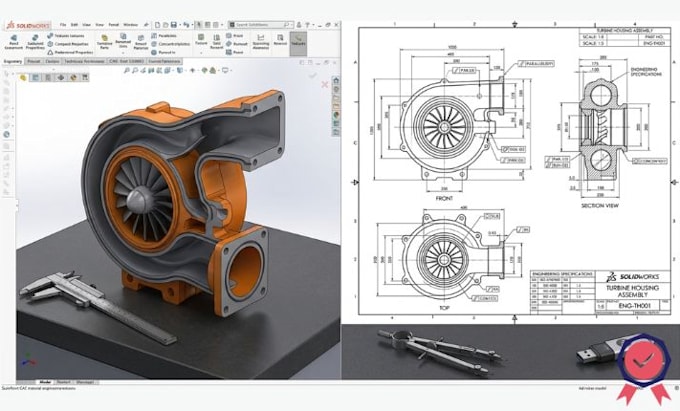Confirm with the green checkmark in the viewport corner

[x=313, y=75]
